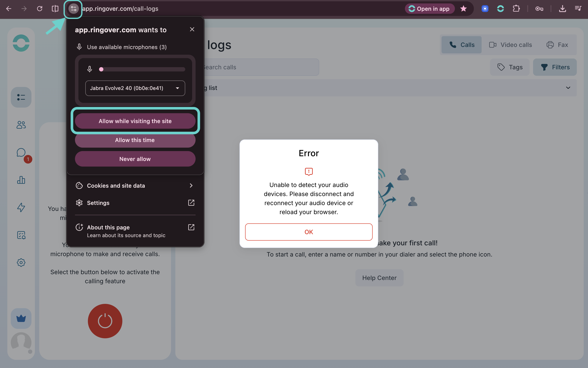Viewport: 588px width, 368px height.
Task: Open the browser side panel icon
Action: 55,9
